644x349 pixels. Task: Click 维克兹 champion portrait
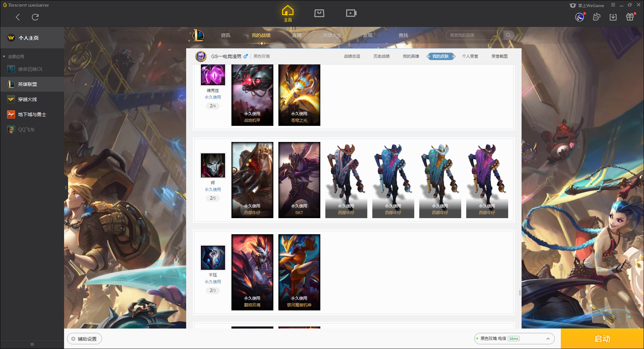(213, 75)
